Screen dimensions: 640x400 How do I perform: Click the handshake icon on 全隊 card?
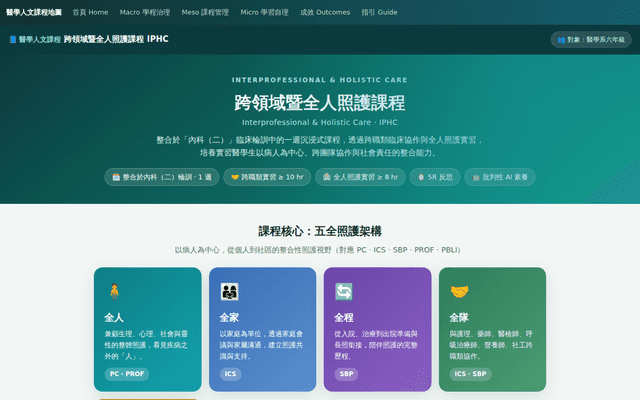point(459,292)
